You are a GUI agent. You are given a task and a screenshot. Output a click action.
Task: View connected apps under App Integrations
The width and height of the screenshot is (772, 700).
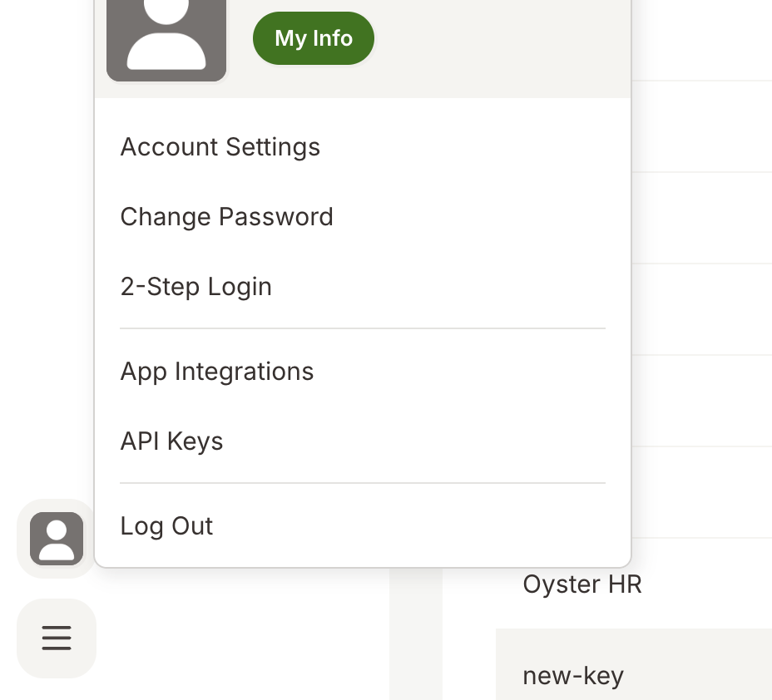pyautogui.click(x=216, y=371)
